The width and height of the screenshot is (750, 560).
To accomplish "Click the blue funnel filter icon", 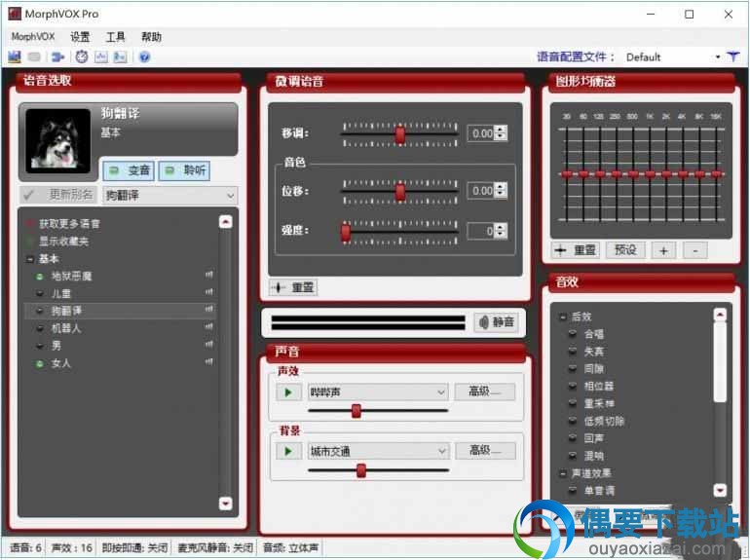I will coord(732,56).
